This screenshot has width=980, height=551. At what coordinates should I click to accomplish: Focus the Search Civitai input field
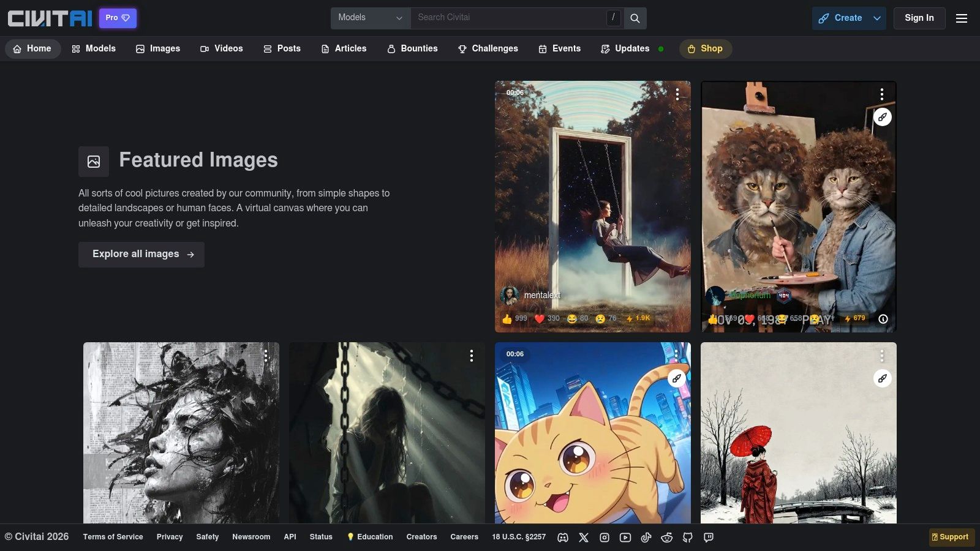508,18
